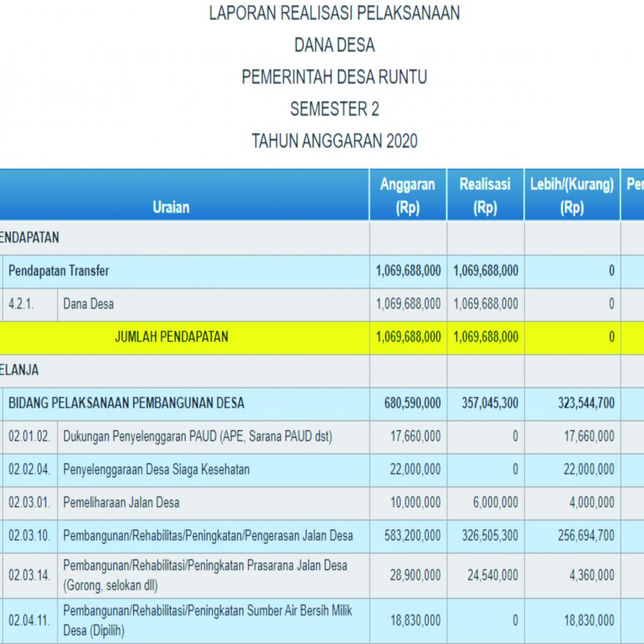Click Realisasi value in Pendapatan Transfer row
Image resolution: width=644 pixels, height=644 pixels.
click(x=486, y=271)
